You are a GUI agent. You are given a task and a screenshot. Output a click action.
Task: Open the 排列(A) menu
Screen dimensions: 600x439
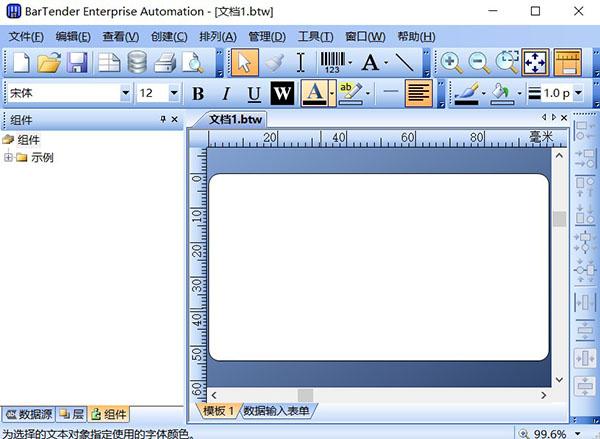218,37
